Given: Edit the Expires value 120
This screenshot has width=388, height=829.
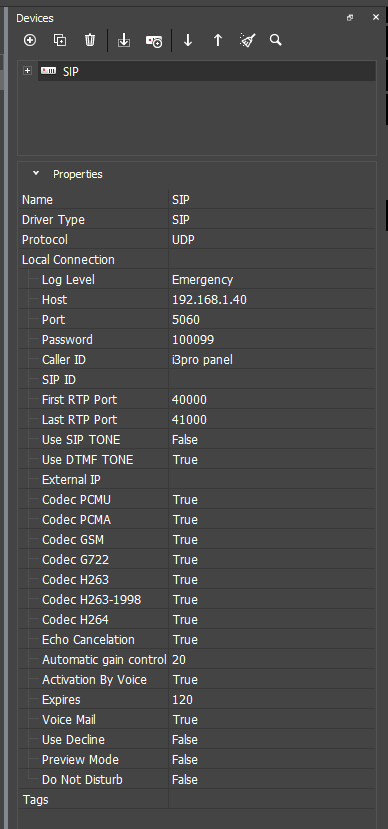Looking at the screenshot, I should tap(272, 700).
